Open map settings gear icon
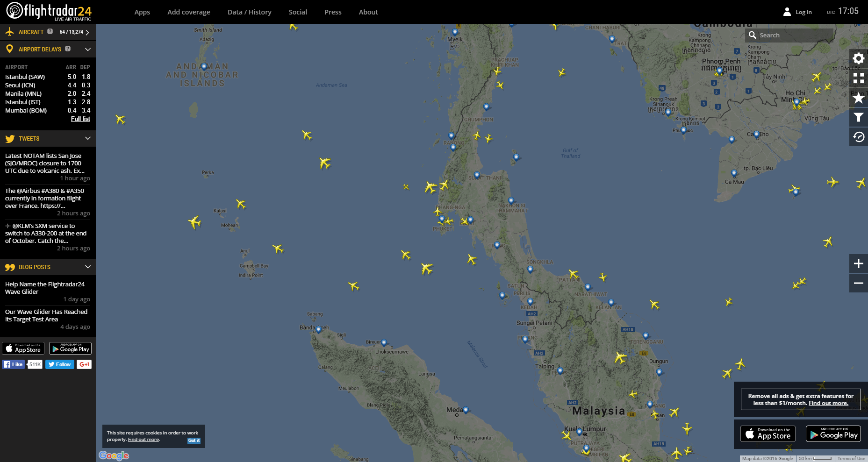 coord(859,58)
